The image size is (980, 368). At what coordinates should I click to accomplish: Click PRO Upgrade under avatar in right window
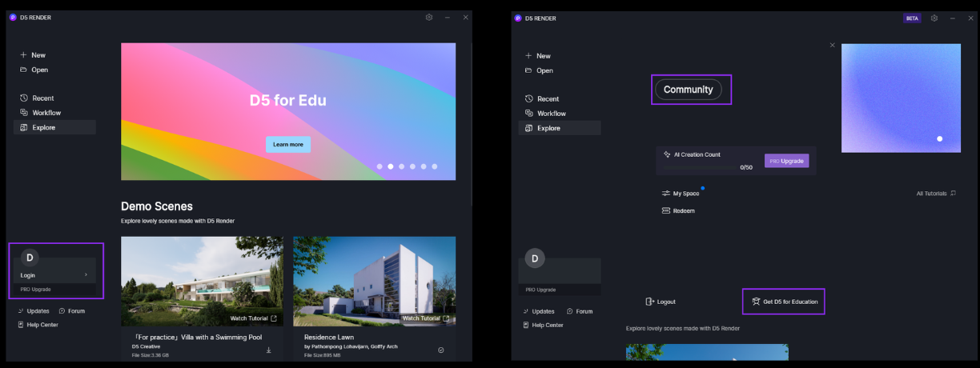[540, 290]
